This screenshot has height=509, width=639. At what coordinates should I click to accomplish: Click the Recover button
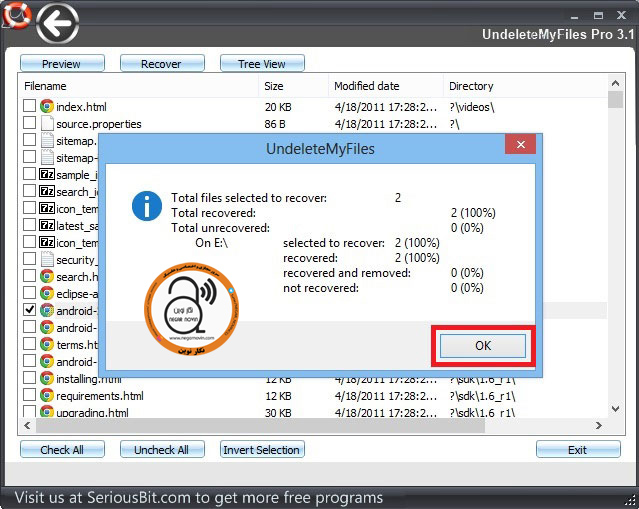162,64
